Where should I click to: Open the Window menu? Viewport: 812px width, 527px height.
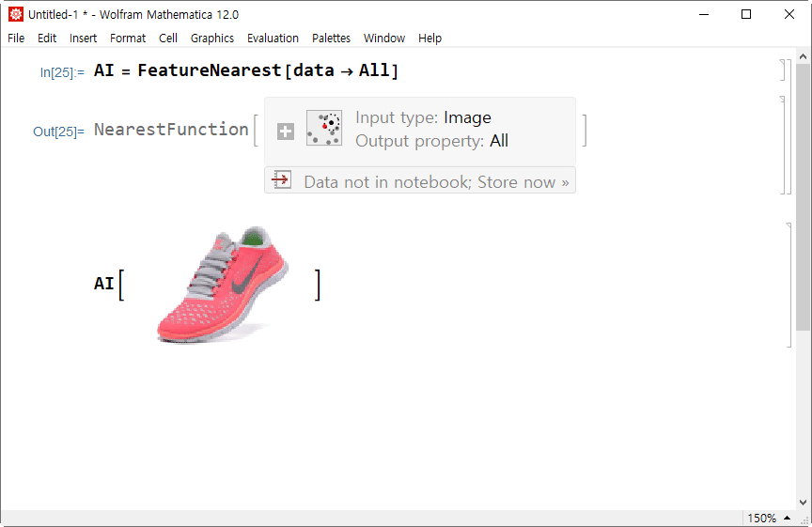384,39
